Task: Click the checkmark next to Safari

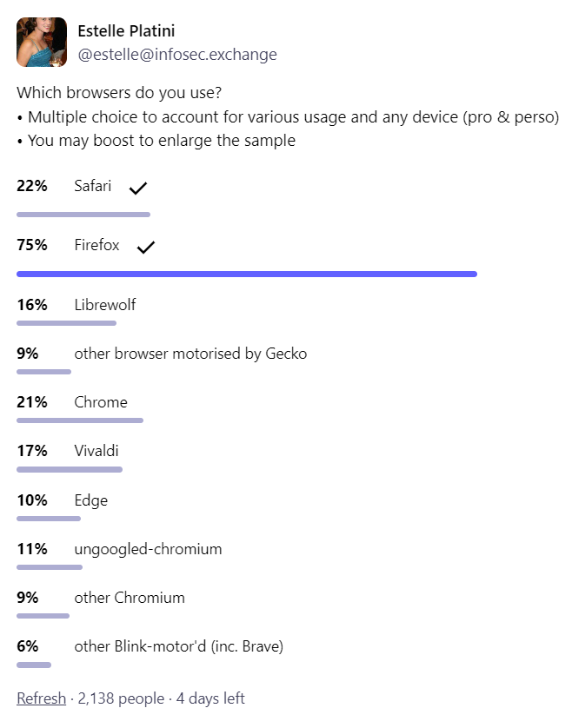Action: coord(138,188)
